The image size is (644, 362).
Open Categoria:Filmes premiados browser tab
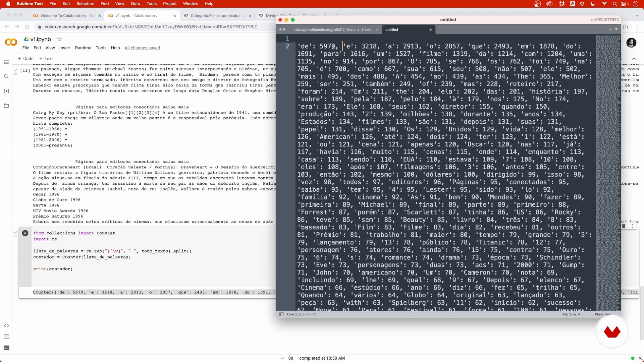click(218, 15)
